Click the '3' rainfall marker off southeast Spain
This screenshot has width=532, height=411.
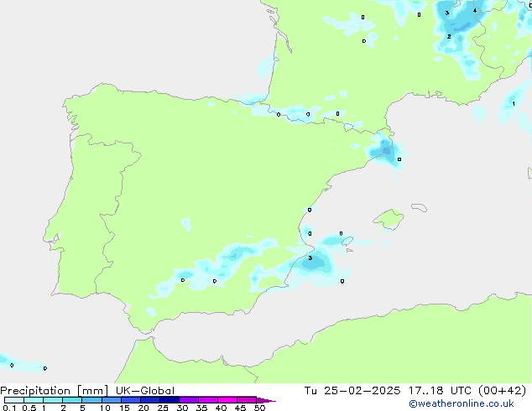(x=310, y=258)
